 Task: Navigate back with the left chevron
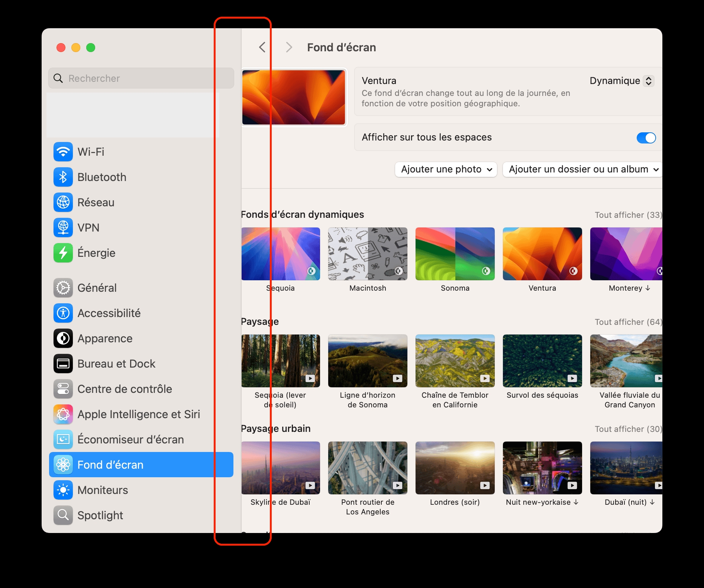pyautogui.click(x=262, y=48)
